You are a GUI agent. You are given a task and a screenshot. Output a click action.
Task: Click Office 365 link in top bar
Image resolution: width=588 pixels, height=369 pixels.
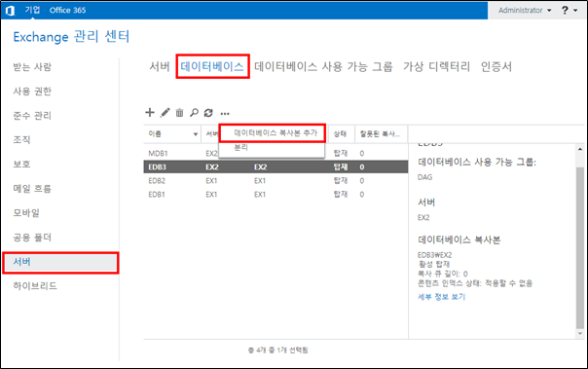[x=67, y=10]
